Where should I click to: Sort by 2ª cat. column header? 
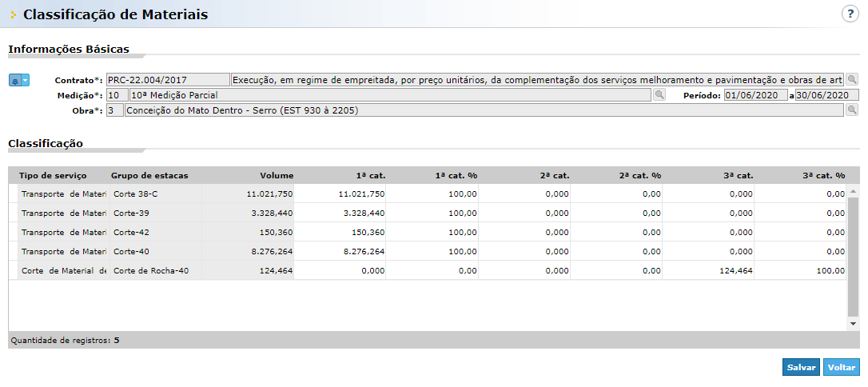[x=555, y=175]
